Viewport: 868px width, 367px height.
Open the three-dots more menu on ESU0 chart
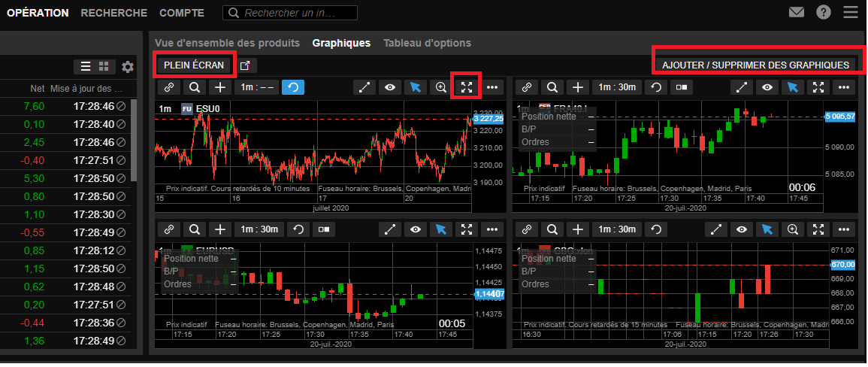click(x=492, y=87)
